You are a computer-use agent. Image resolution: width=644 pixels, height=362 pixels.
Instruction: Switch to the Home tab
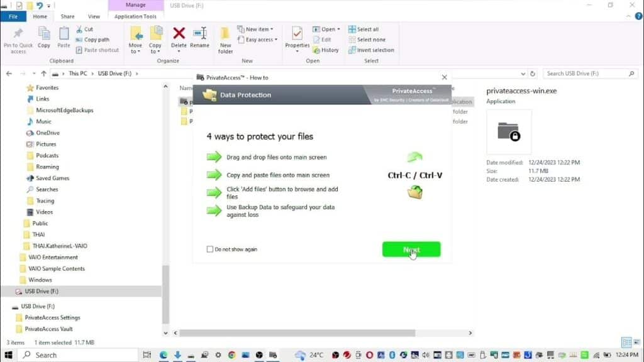(x=40, y=16)
